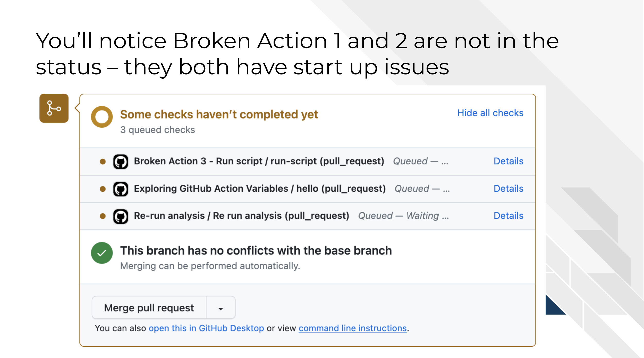Click the git merge branch icon
The width and height of the screenshot is (644, 358).
pyautogui.click(x=54, y=108)
